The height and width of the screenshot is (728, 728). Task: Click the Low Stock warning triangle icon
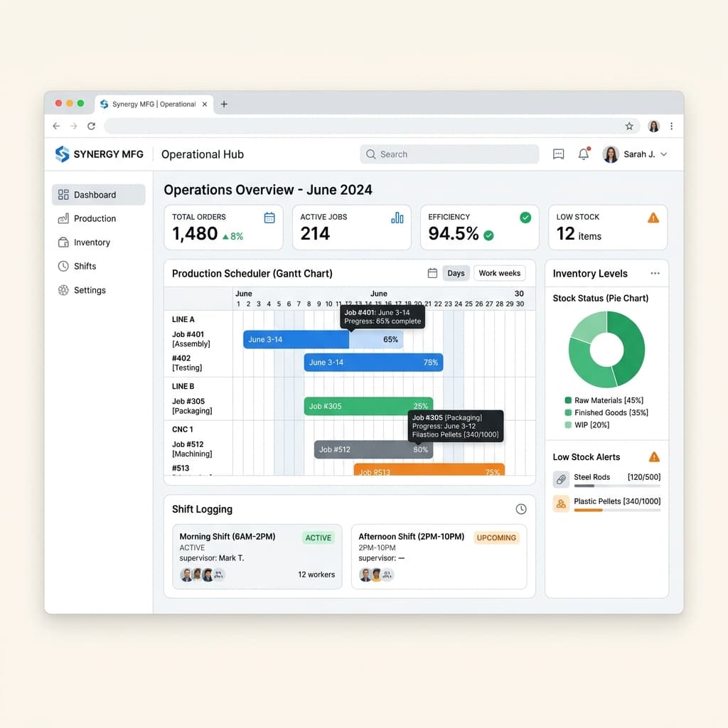point(653,218)
